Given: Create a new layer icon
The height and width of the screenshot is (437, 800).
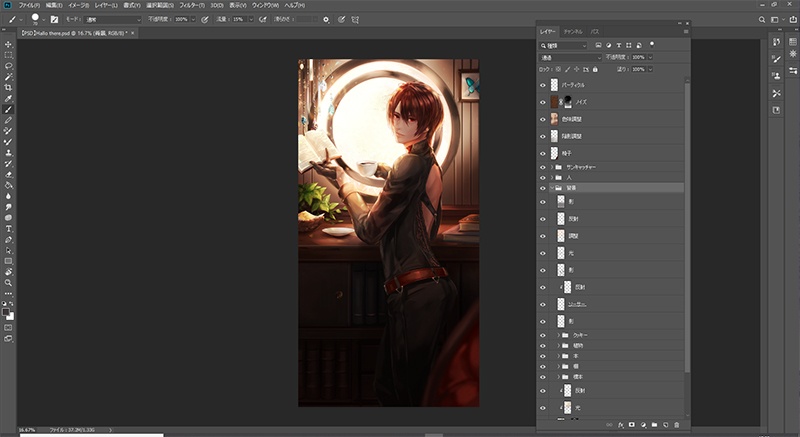Looking at the screenshot, I should pos(666,425).
